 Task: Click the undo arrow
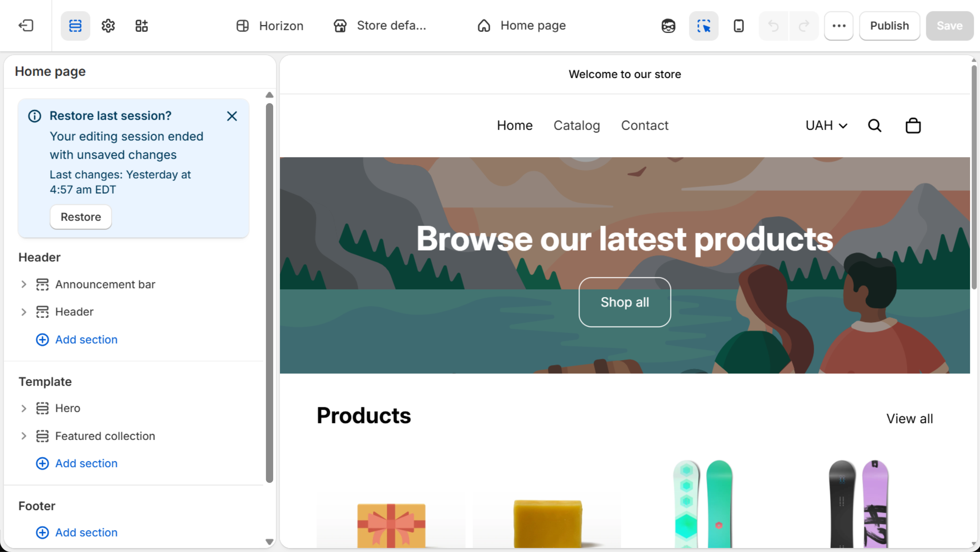click(x=773, y=25)
